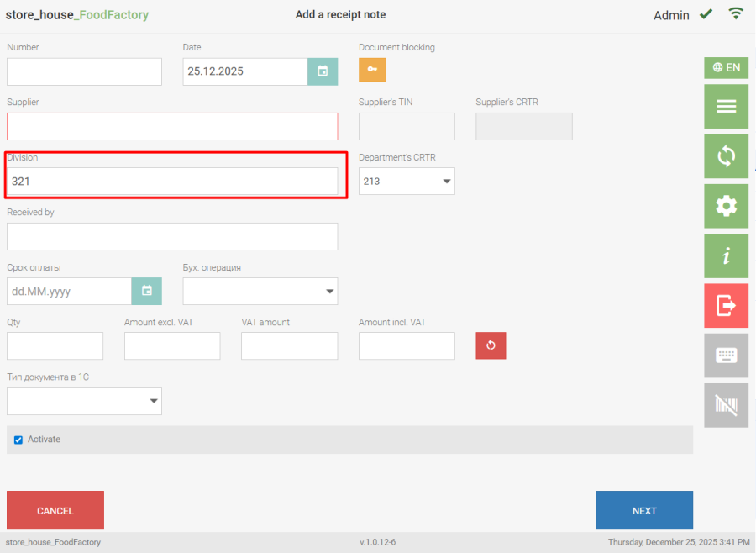Open the Тип документа в 1С dropdown
Viewport: 756px width, 553px height.
click(84, 401)
